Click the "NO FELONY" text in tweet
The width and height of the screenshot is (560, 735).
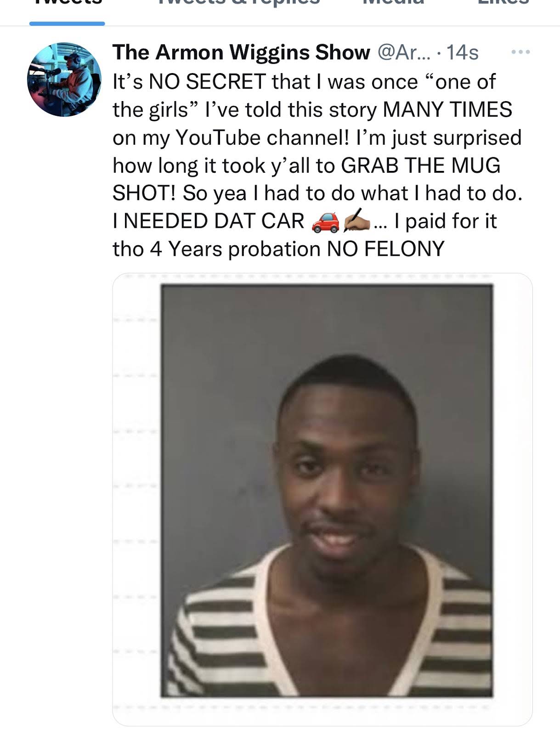pyautogui.click(x=385, y=249)
